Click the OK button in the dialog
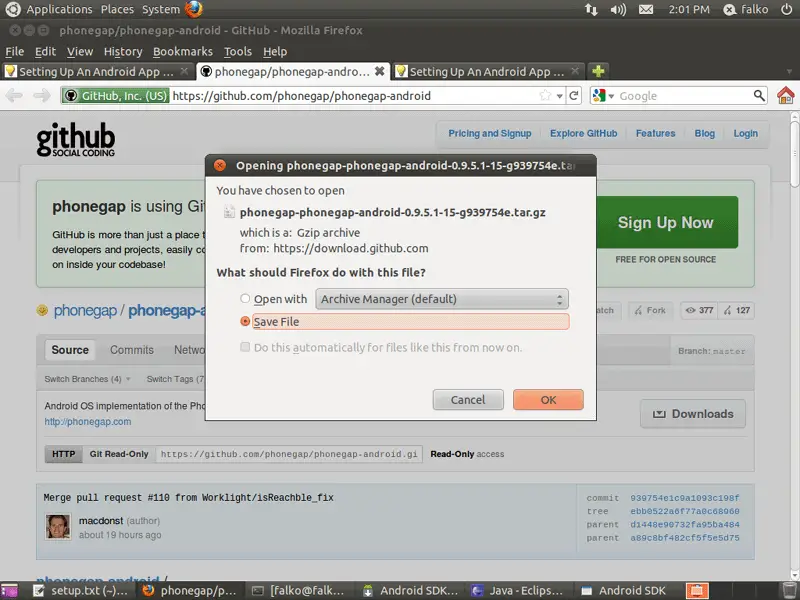The width and height of the screenshot is (800, 600). click(548, 399)
